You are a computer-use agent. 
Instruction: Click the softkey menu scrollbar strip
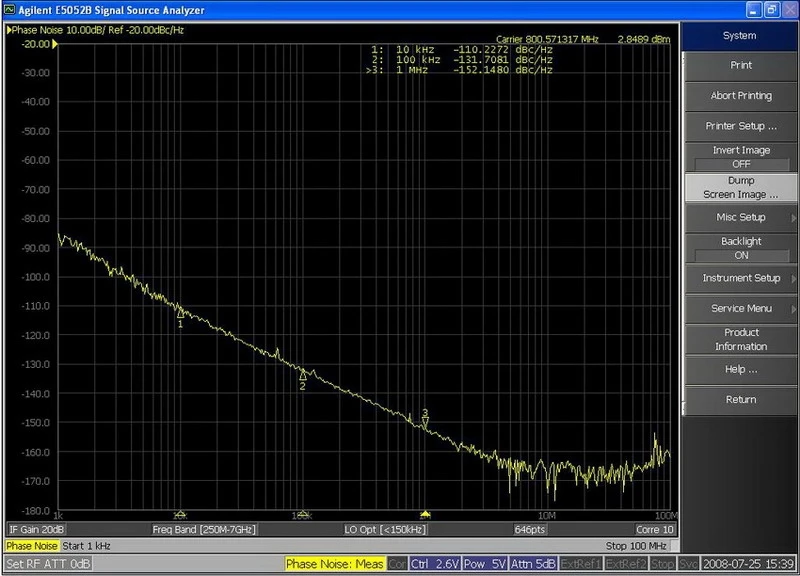683,233
